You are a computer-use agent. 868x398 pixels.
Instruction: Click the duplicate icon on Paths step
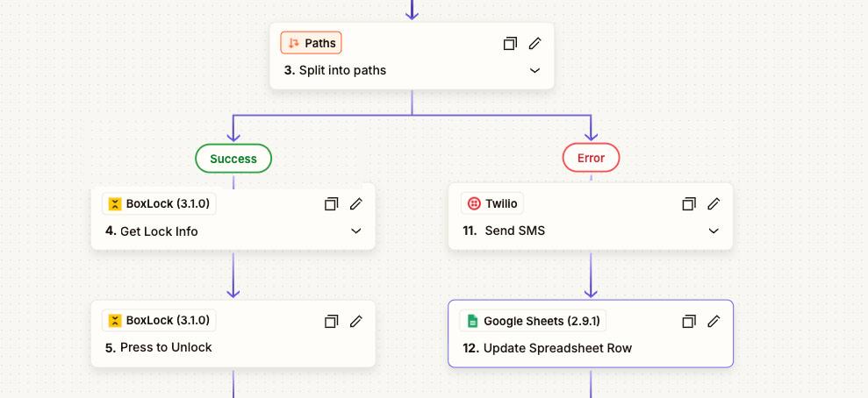[510, 43]
